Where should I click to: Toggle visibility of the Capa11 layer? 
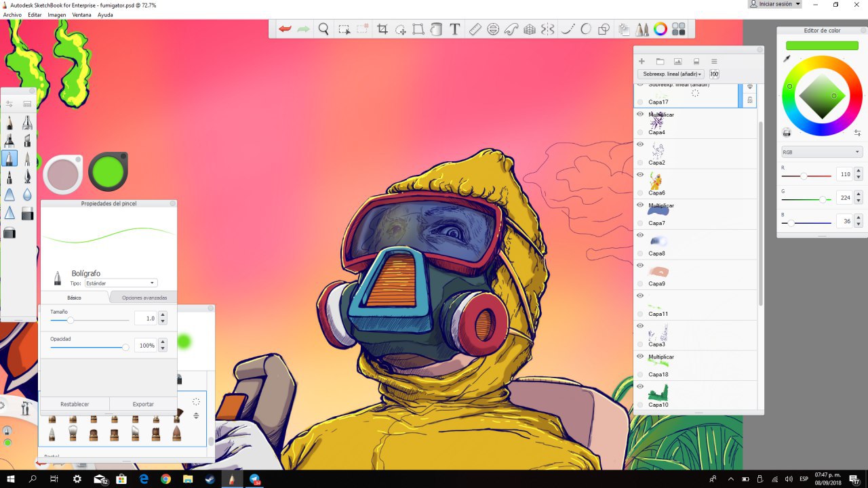[639, 296]
